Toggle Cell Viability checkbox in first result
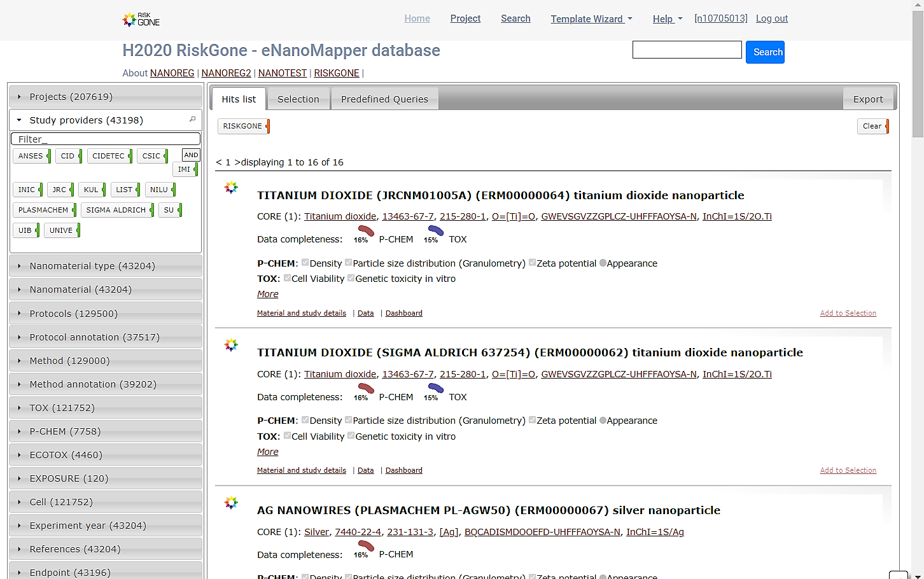The image size is (924, 579). (x=288, y=278)
